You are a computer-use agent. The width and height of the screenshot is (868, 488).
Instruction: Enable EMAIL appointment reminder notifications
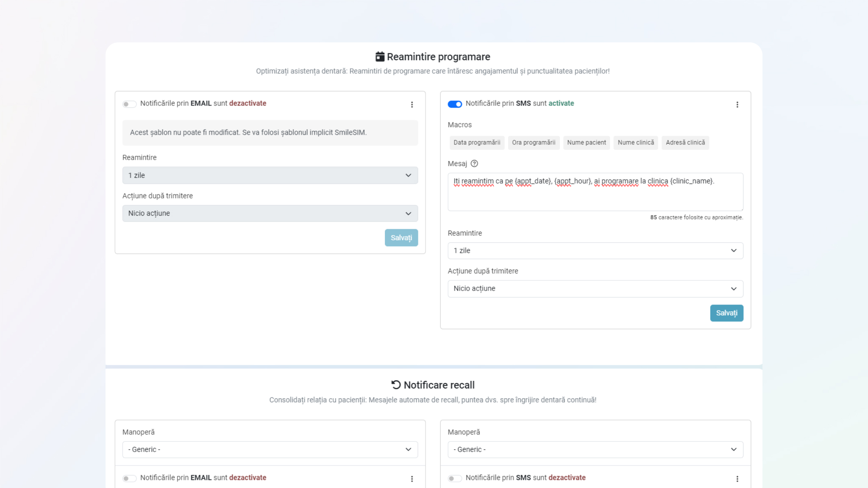pyautogui.click(x=130, y=103)
